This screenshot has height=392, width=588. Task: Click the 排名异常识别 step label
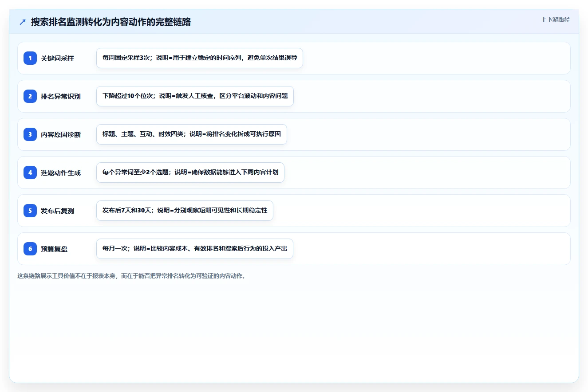point(61,96)
